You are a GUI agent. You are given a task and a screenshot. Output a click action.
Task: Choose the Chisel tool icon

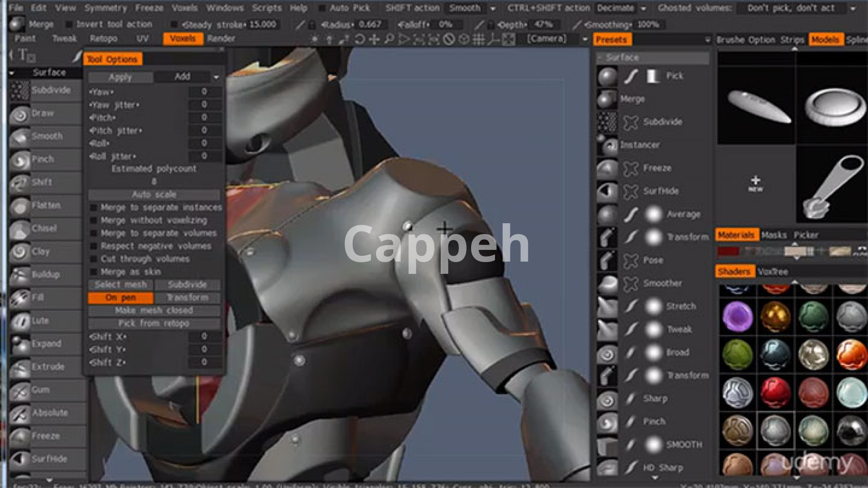[x=19, y=230]
